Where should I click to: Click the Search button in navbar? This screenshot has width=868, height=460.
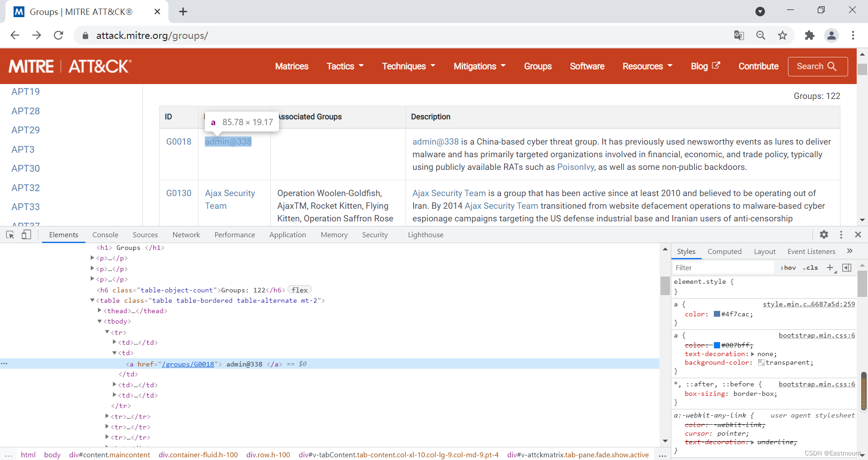coord(817,66)
